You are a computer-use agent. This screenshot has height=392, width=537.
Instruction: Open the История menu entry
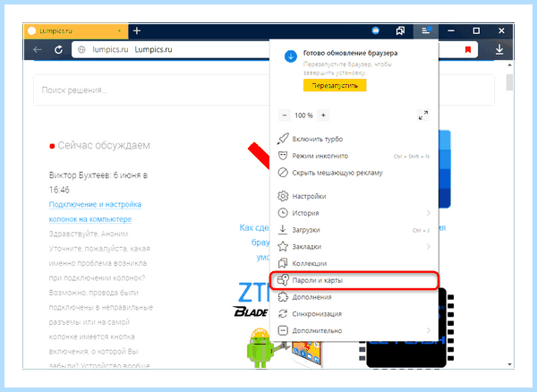(354, 213)
